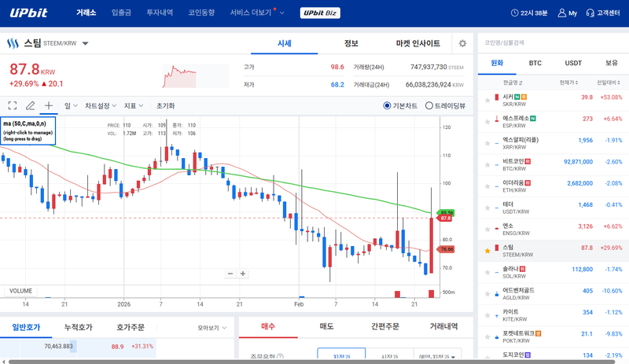
Task: Click the 초기화 reset button
Action: tap(165, 105)
